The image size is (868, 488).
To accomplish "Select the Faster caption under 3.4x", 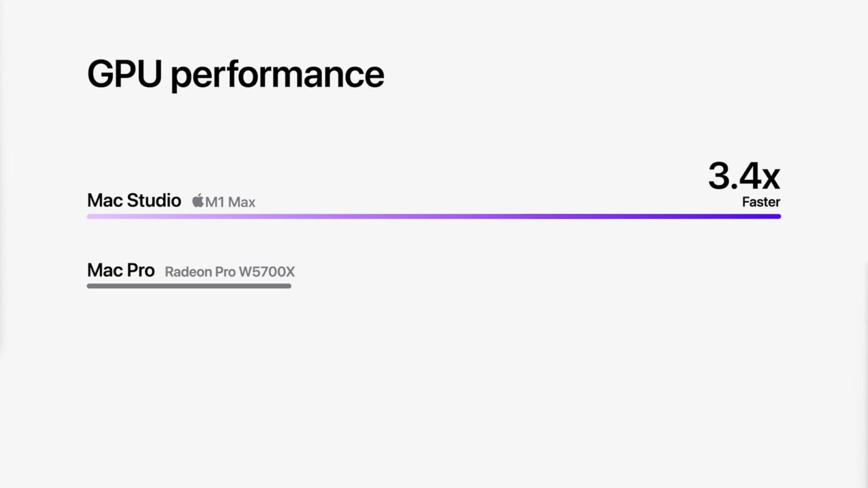I will 761,202.
